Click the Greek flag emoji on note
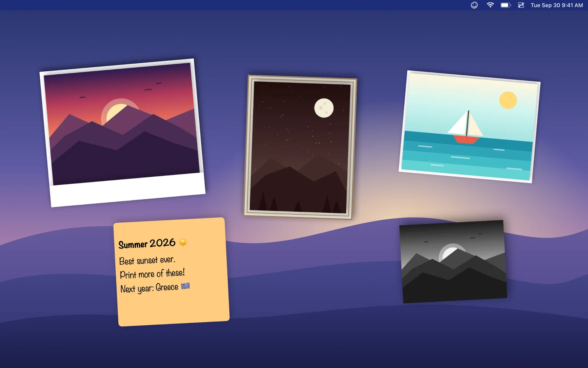This screenshot has height=368, width=588. click(x=186, y=286)
